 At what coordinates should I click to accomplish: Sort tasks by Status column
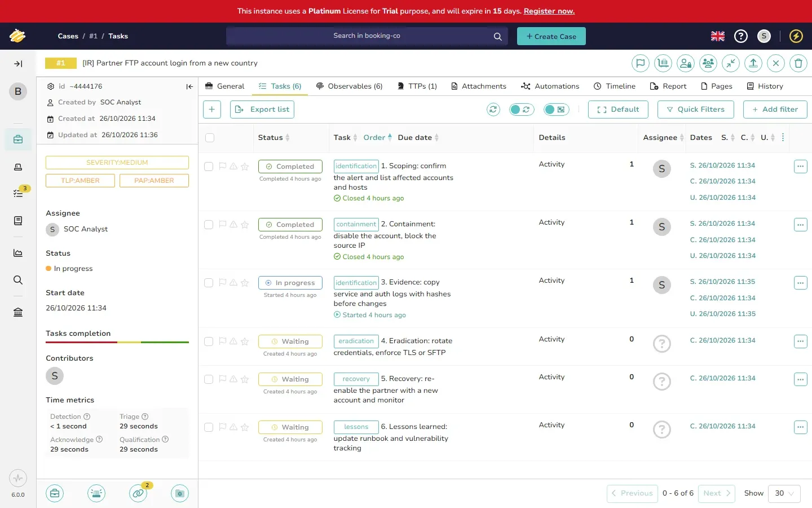click(x=273, y=138)
